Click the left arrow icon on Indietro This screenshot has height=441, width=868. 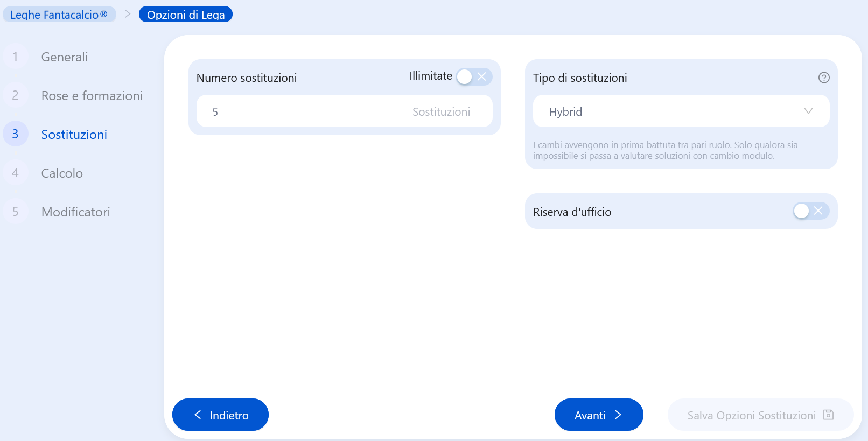[x=198, y=415]
